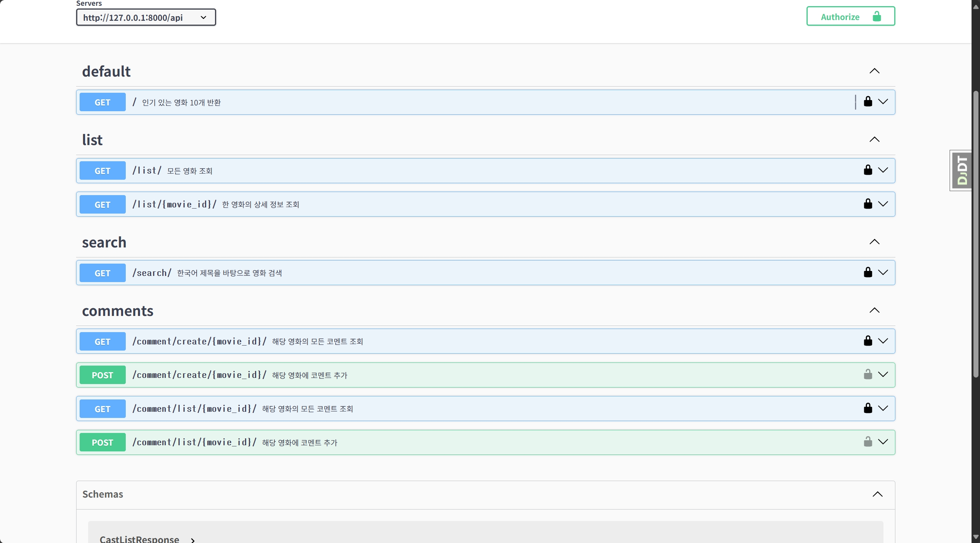Collapse the search tag heading
The height and width of the screenshot is (543, 980).
click(x=874, y=242)
